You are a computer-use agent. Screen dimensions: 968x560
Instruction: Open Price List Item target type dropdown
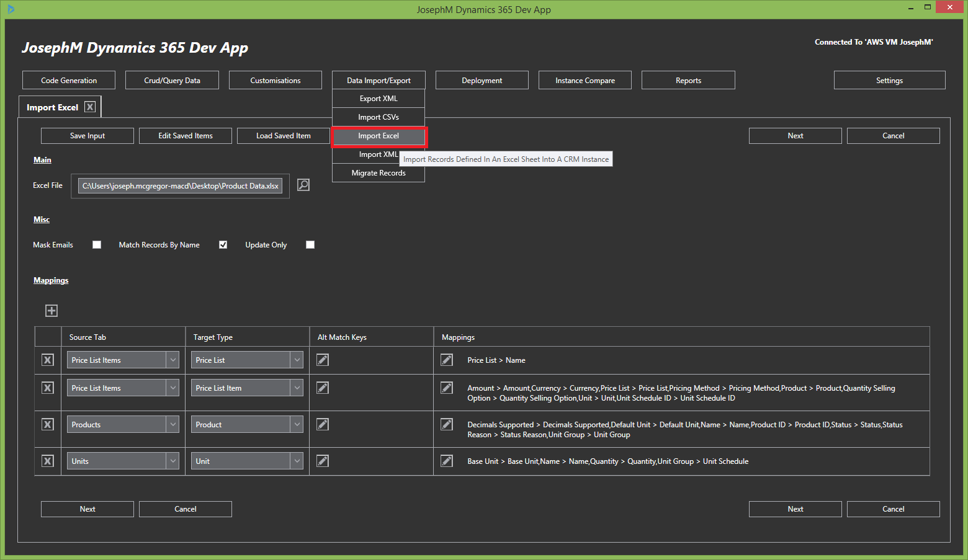click(297, 388)
